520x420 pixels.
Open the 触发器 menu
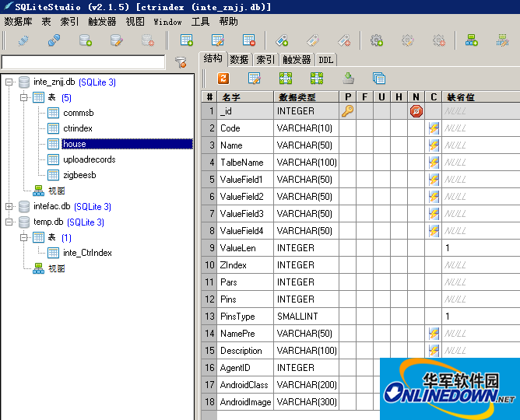102,22
